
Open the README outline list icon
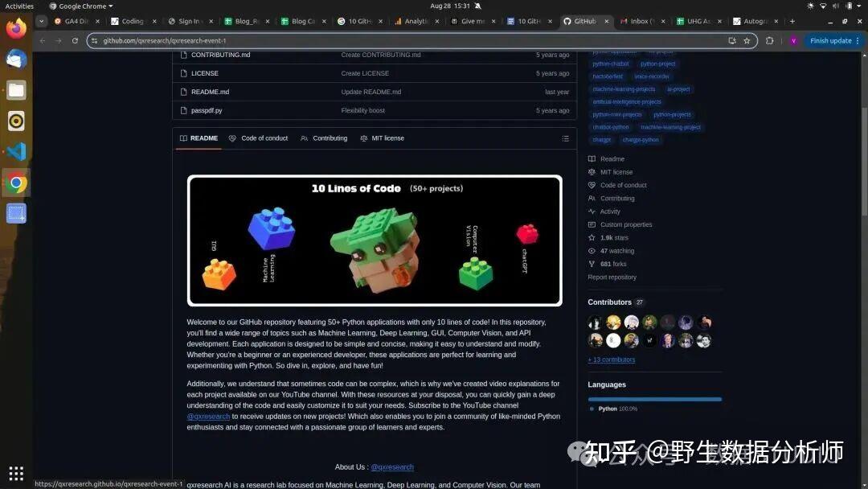click(x=565, y=138)
